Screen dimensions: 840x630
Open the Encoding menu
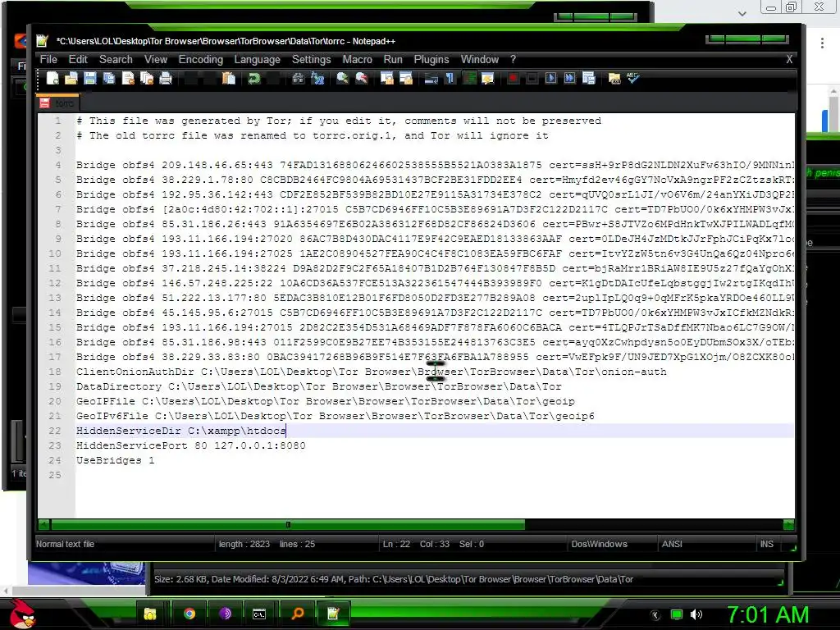click(x=200, y=59)
